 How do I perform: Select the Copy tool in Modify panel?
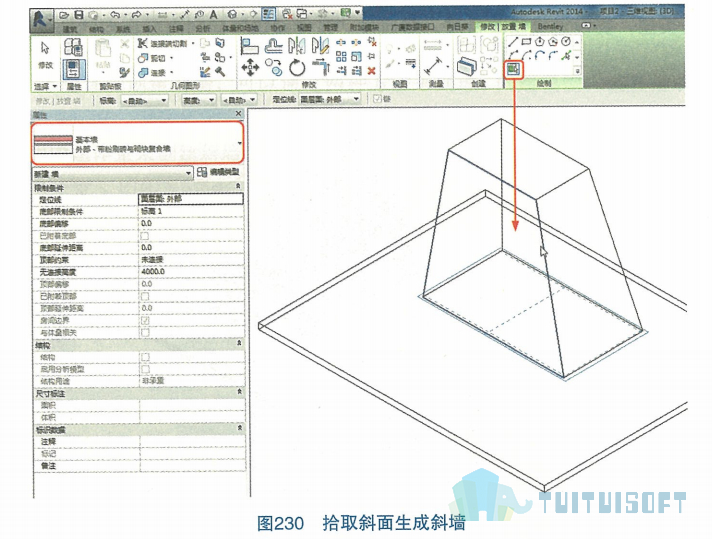(274, 67)
